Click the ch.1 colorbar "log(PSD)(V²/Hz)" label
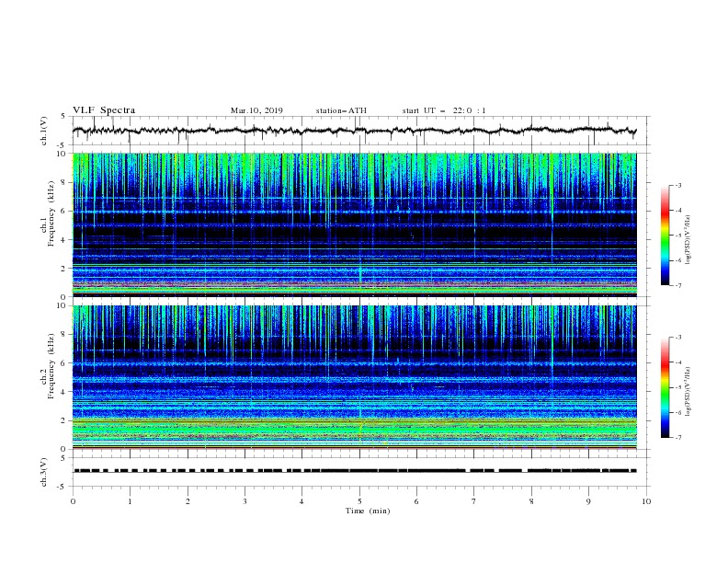The image size is (728, 563). click(x=688, y=240)
